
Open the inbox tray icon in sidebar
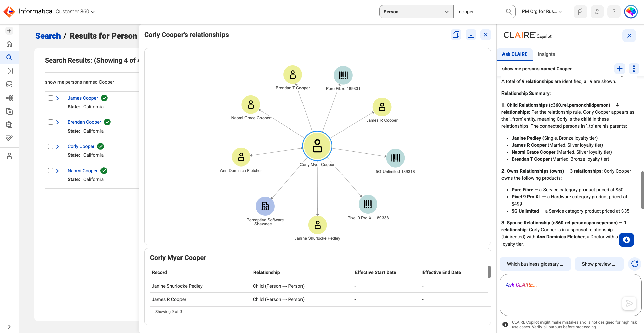(x=9, y=84)
